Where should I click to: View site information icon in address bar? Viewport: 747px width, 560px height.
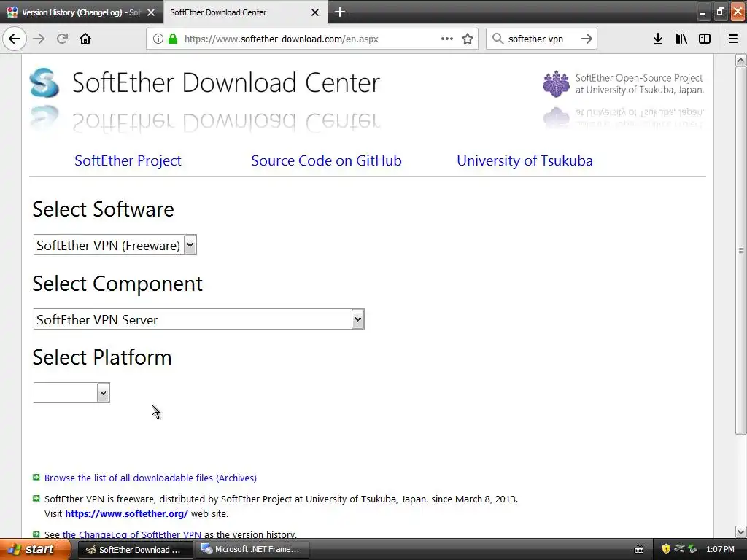158,39
